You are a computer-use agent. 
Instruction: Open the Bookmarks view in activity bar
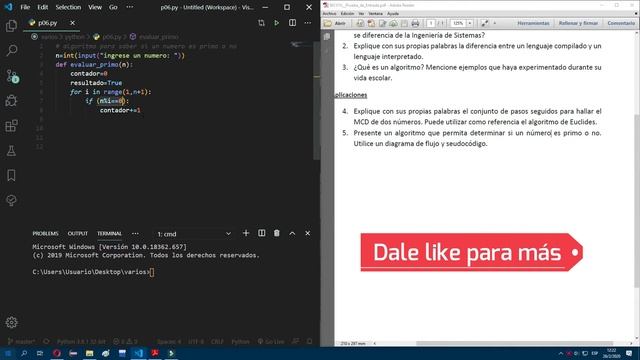[11, 176]
